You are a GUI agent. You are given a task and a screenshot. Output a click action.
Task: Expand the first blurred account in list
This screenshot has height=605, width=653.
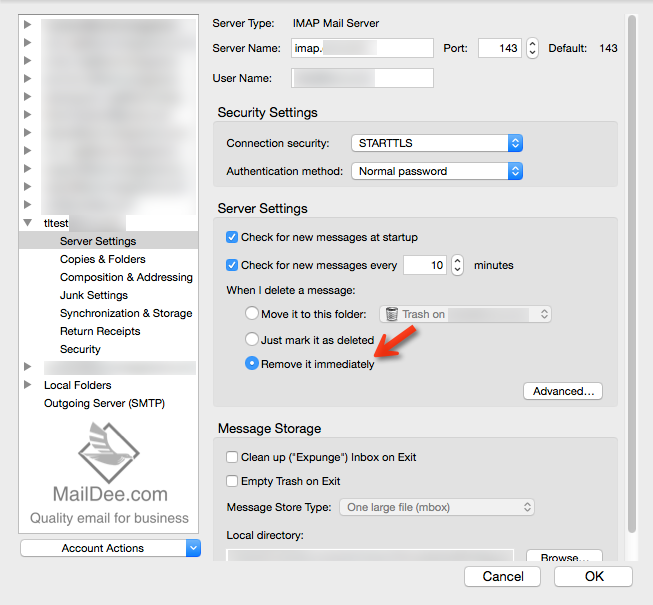click(x=27, y=24)
